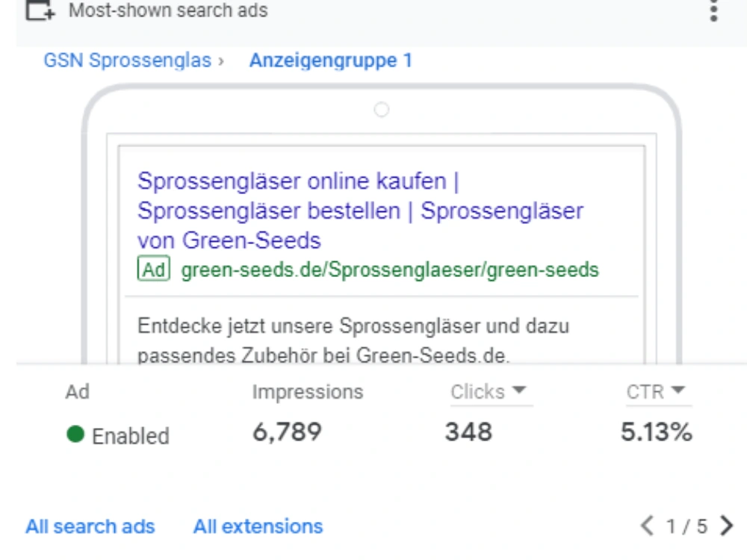Image resolution: width=747 pixels, height=560 pixels.
Task: Go to the previous ad arrow
Action: coord(647,526)
